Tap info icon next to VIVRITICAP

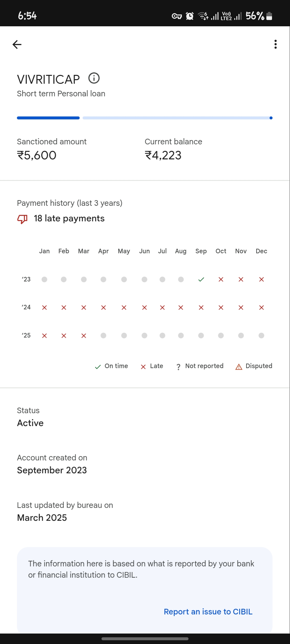(x=94, y=78)
